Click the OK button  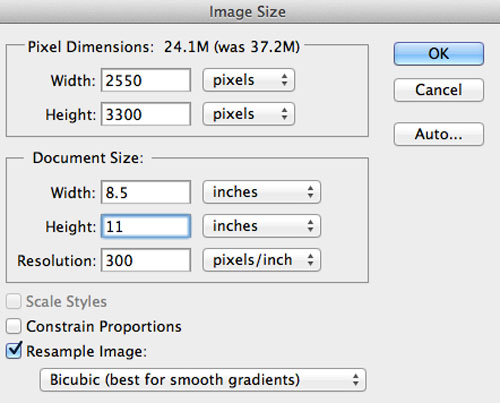point(439,54)
